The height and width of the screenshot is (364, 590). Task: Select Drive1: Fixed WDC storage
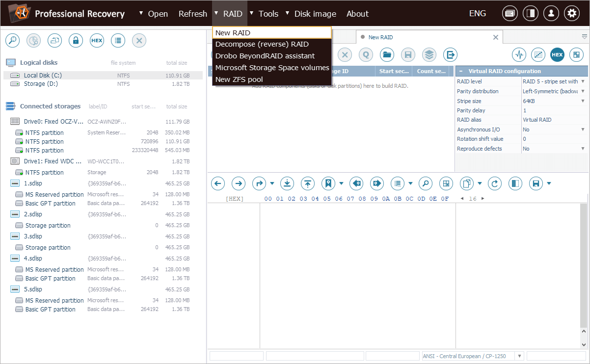(x=103, y=161)
